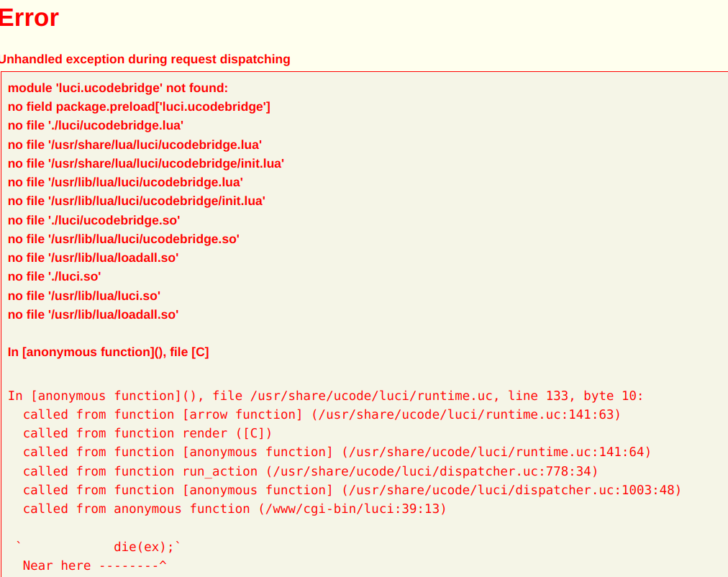This screenshot has width=728, height=577.
Task: Click the './luci.so' line
Action: tap(55, 277)
